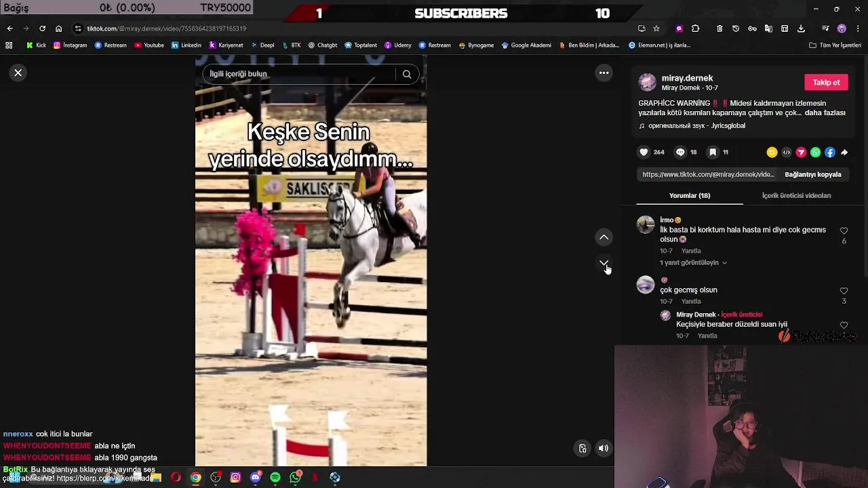This screenshot has width=868, height=488.
Task: Open Spotify from the taskbar
Action: pyautogui.click(x=275, y=478)
